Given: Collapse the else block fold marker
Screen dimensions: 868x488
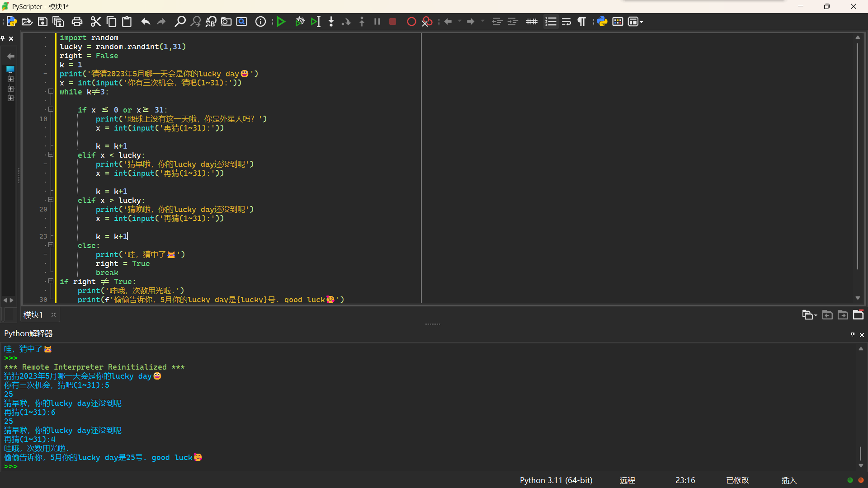Looking at the screenshot, I should pos(51,245).
